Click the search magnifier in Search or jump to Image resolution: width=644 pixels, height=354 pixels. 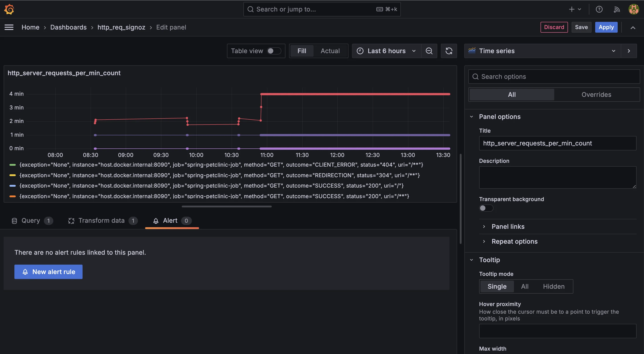(x=250, y=9)
